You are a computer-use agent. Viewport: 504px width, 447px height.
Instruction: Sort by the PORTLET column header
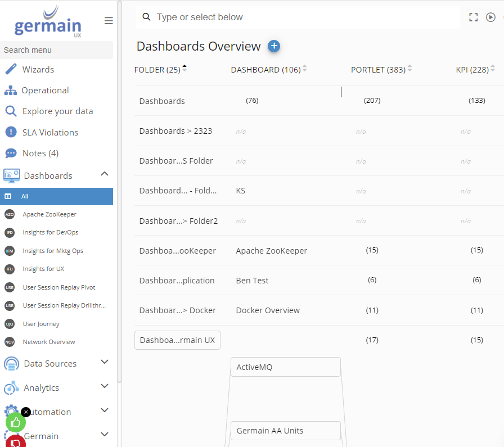coord(377,70)
